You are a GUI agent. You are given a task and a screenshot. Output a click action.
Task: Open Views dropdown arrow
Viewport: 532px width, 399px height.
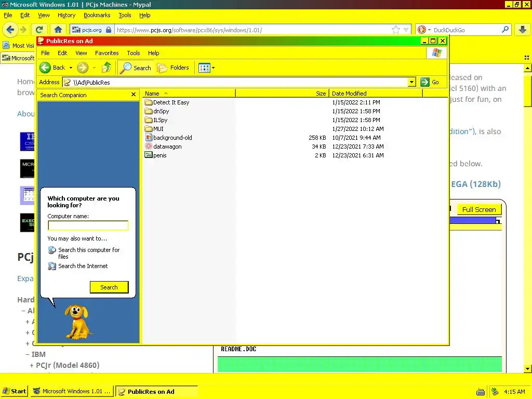pos(214,68)
